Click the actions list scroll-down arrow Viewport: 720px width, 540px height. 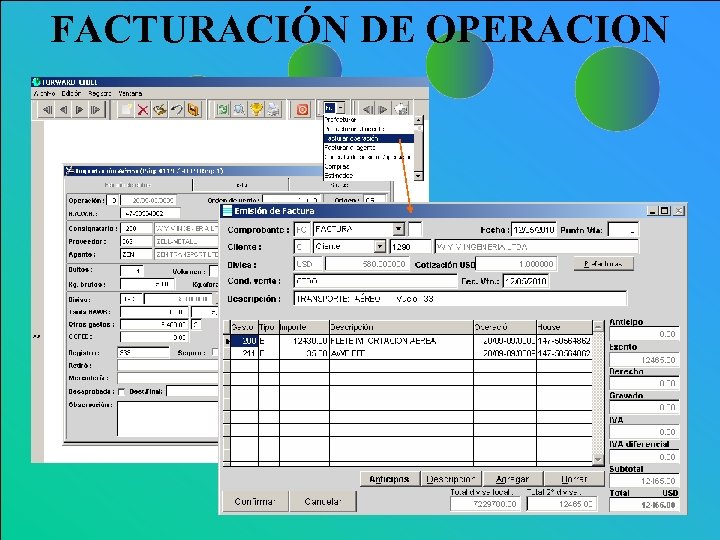[x=418, y=176]
